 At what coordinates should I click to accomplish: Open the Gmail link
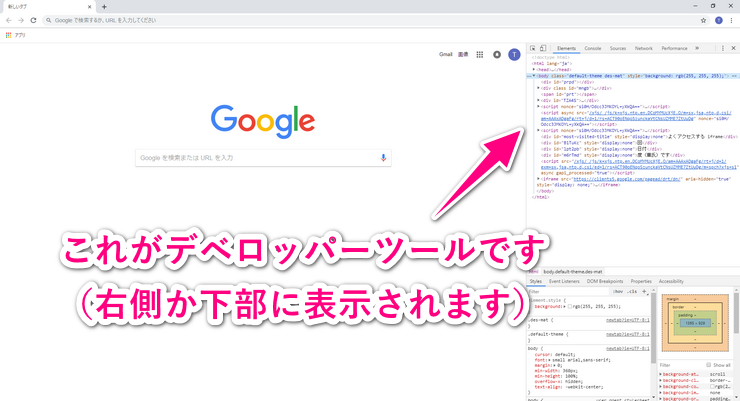point(446,55)
